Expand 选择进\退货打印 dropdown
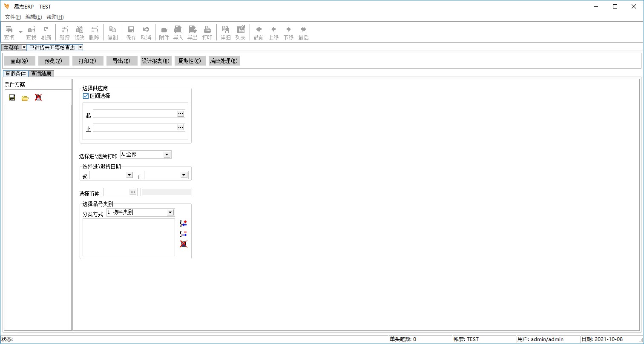This screenshot has height=344, width=644. tap(167, 155)
